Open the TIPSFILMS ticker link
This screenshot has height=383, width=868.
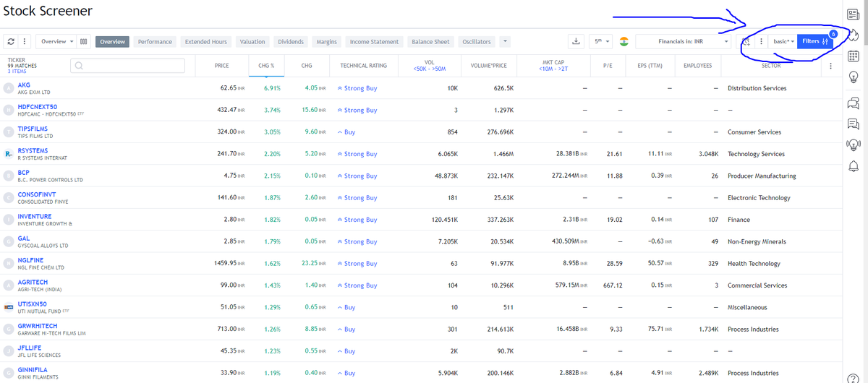click(x=33, y=129)
